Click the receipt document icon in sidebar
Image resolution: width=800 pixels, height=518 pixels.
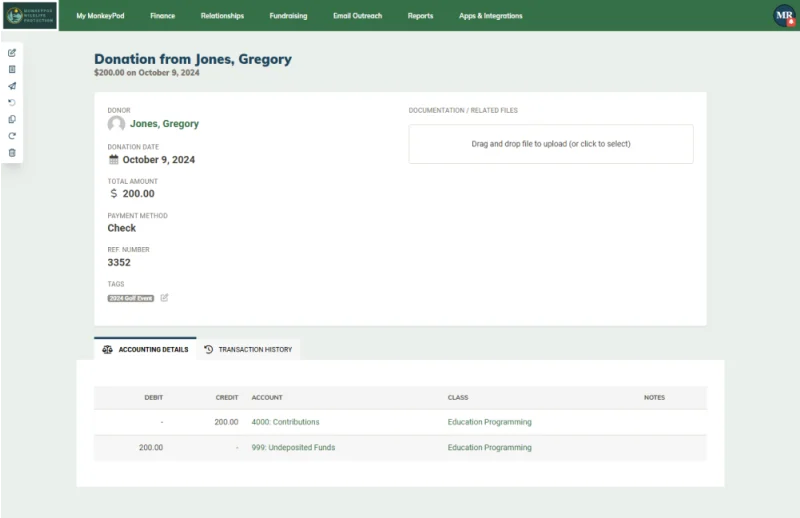[12, 69]
